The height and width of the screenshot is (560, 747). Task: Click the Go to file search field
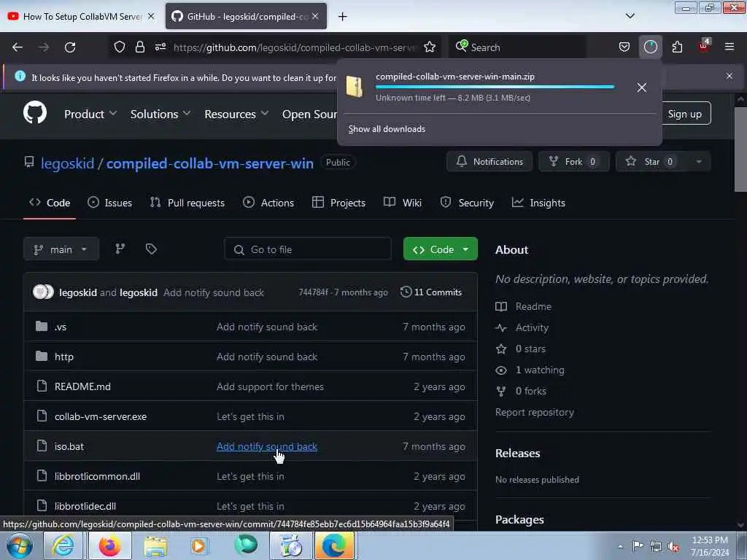tap(308, 249)
